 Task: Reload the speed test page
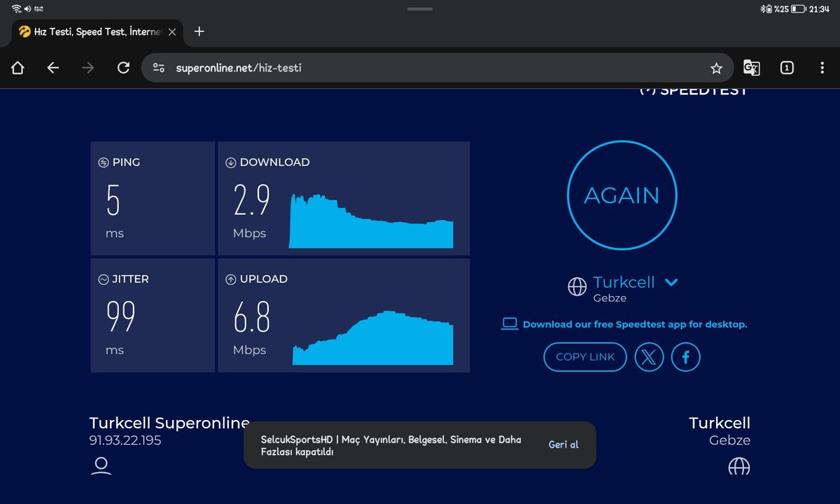[x=123, y=68]
